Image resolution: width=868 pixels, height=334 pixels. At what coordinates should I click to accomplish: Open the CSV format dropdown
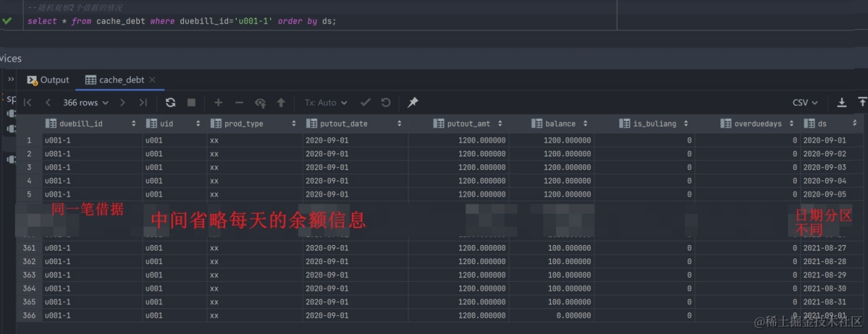805,103
